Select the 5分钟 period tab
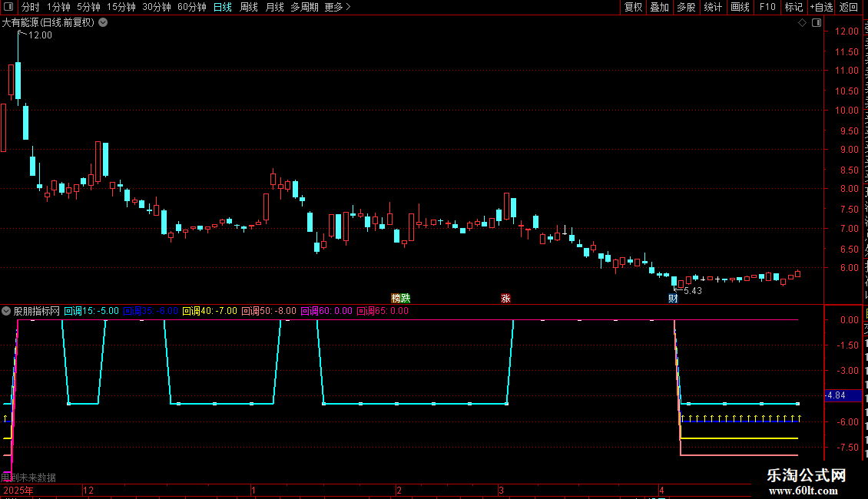This screenshot has height=499, width=868. click(x=88, y=7)
